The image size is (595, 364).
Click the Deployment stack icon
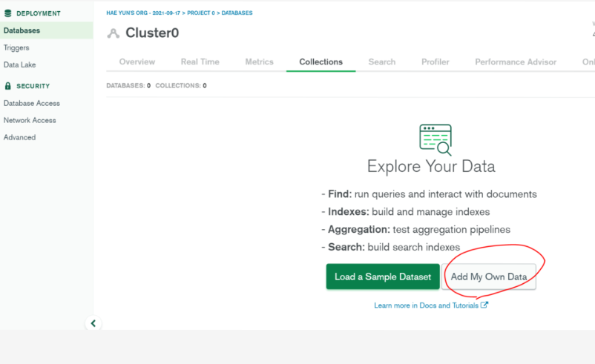coord(7,13)
